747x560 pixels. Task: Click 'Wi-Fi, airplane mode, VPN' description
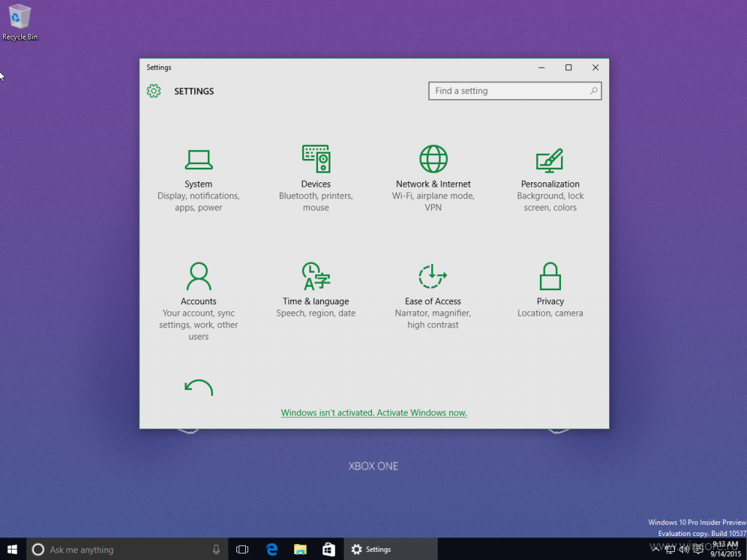coord(433,201)
